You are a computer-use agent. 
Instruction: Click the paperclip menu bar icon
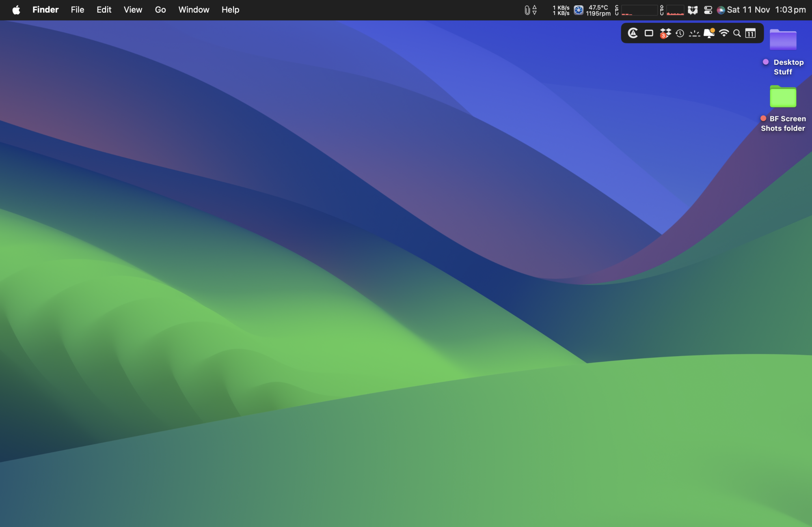pos(527,10)
